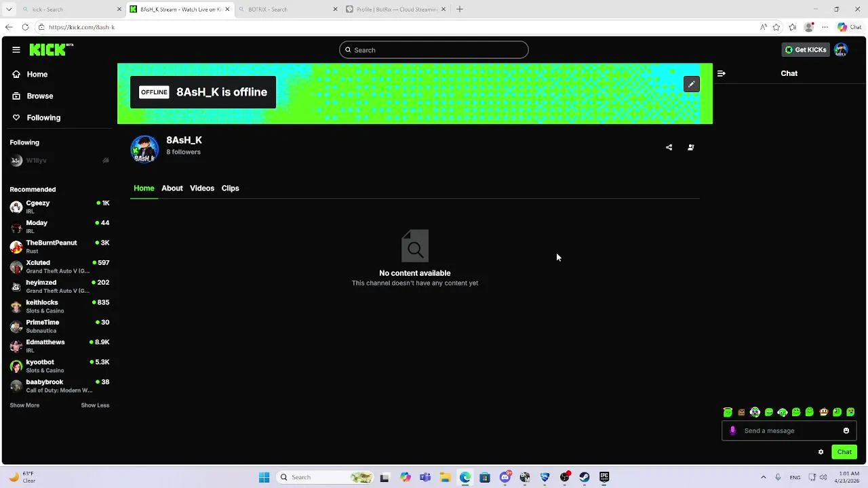This screenshot has height=488, width=868.
Task: Open recommended channel Moday
Action: [60, 226]
